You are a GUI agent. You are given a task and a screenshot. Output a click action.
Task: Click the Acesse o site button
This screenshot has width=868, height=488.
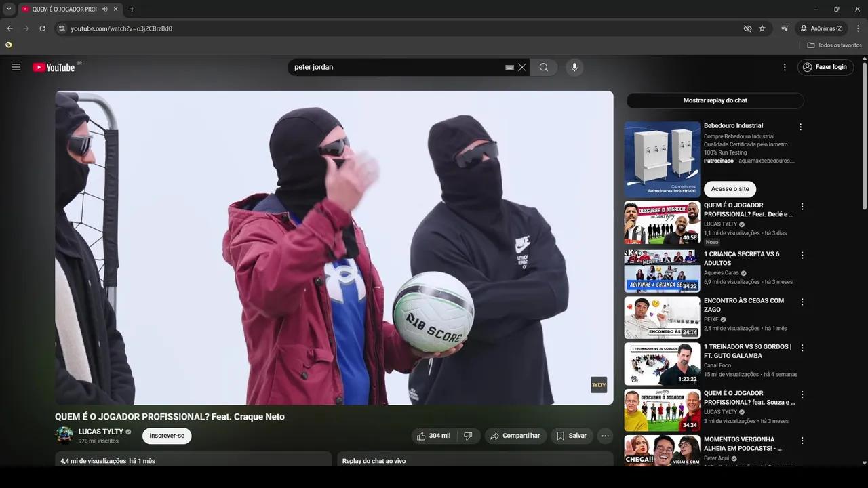click(730, 189)
